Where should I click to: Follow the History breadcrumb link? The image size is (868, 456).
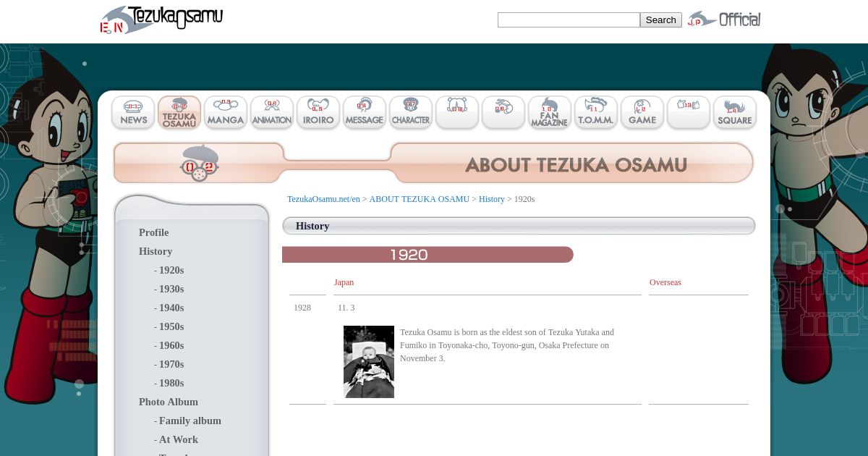coord(492,199)
